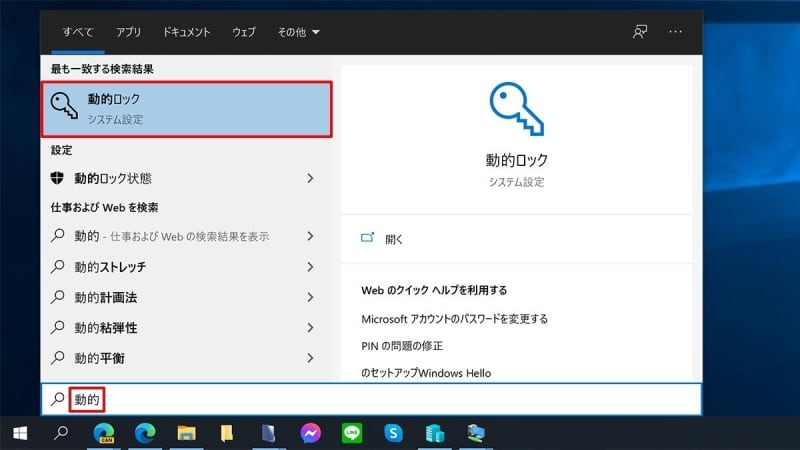The width and height of the screenshot is (800, 450).
Task: Click the 設定 section heading
Action: (61, 150)
